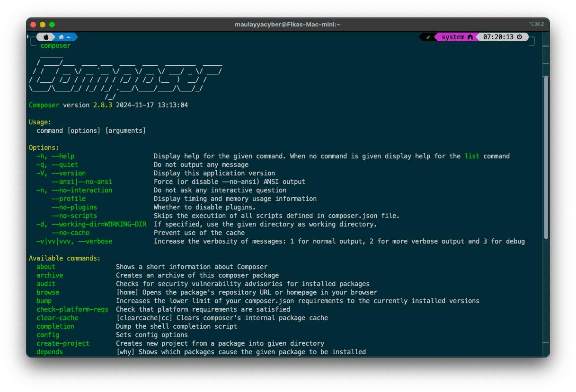This screenshot has width=576, height=392.
Task: Click the green full-screen window button
Action: pyautogui.click(x=52, y=25)
